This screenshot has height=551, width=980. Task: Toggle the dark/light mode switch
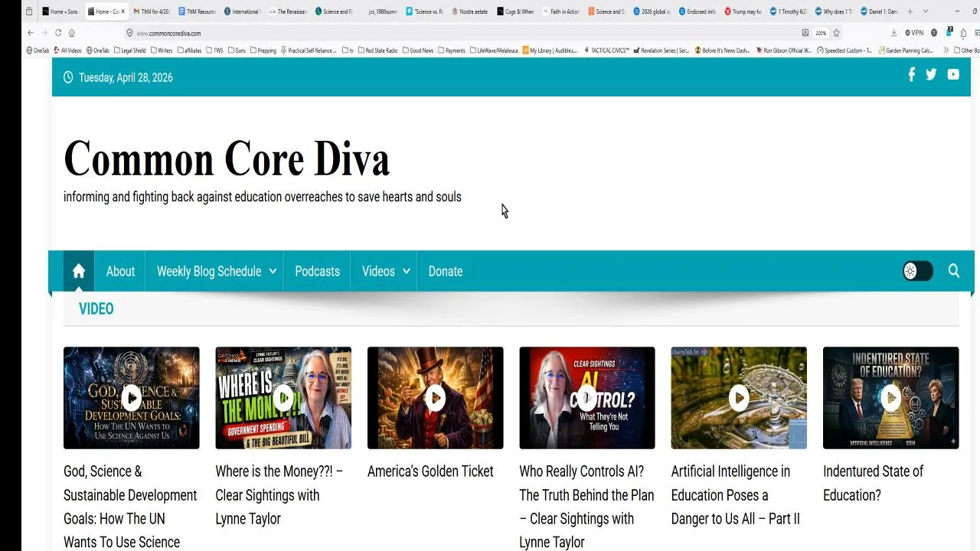[917, 271]
